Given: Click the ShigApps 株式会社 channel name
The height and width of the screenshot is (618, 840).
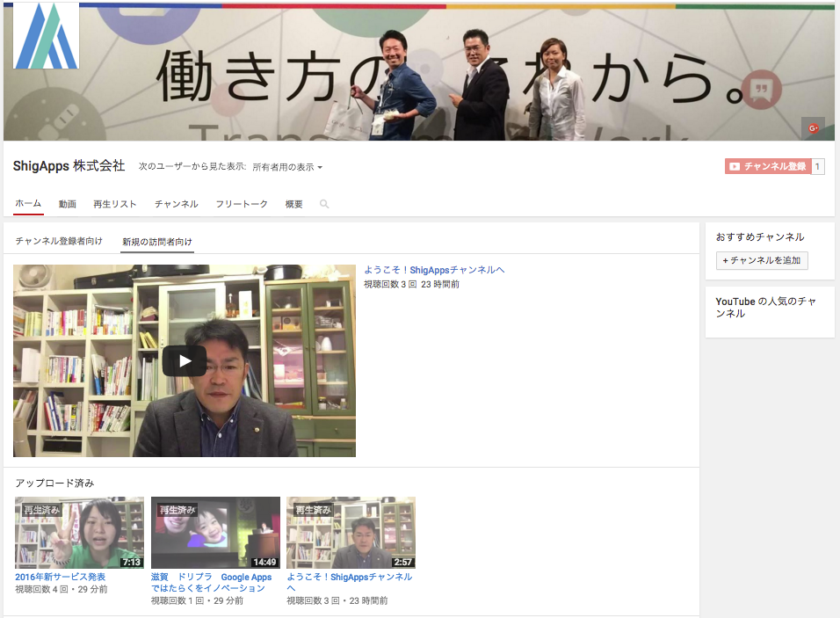Looking at the screenshot, I should point(69,165).
